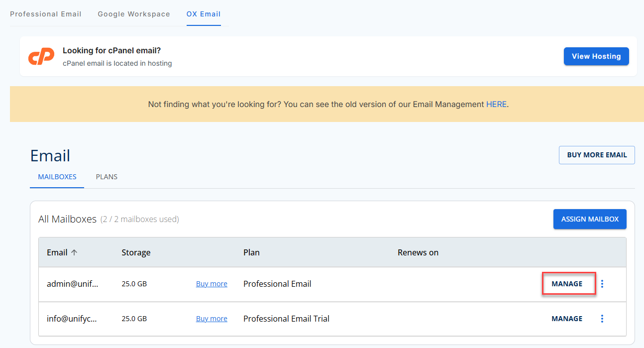The image size is (644, 348).
Task: Click the 25.0 GB storage in info row
Action: pos(134,319)
